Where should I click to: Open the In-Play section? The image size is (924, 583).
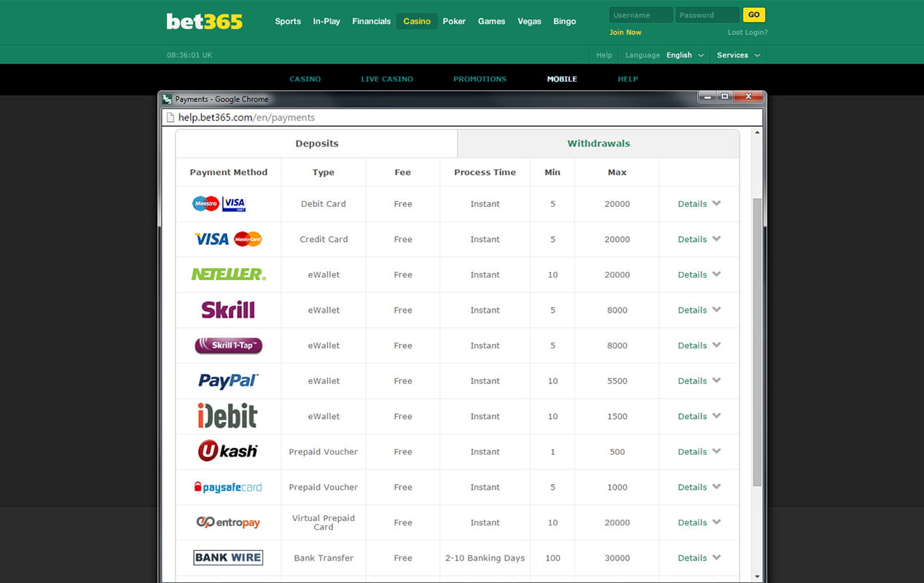pyautogui.click(x=326, y=21)
